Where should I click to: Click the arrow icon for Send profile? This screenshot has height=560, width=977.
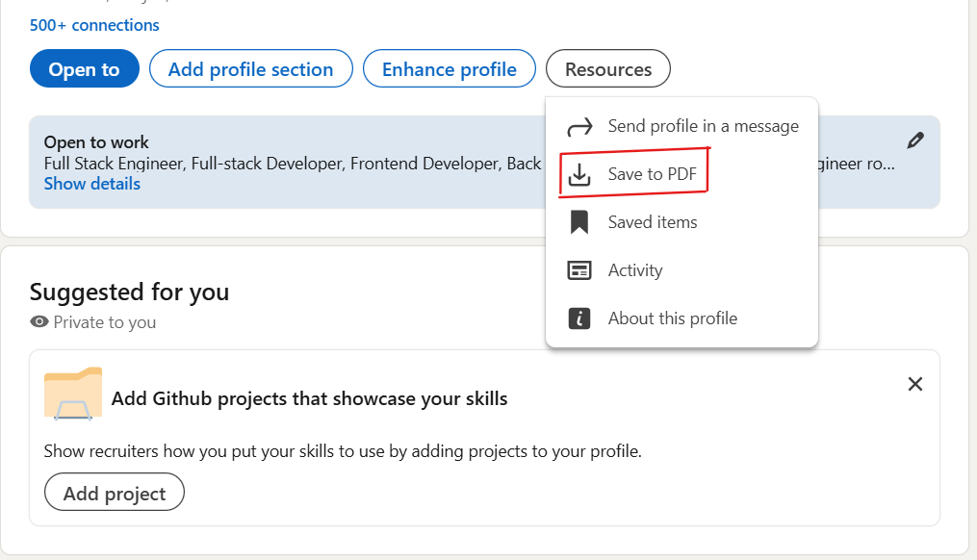tap(579, 125)
